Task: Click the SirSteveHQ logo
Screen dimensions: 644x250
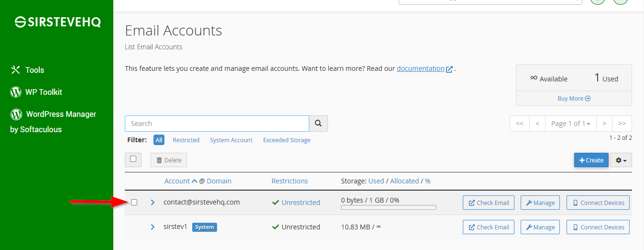Action: point(57,22)
